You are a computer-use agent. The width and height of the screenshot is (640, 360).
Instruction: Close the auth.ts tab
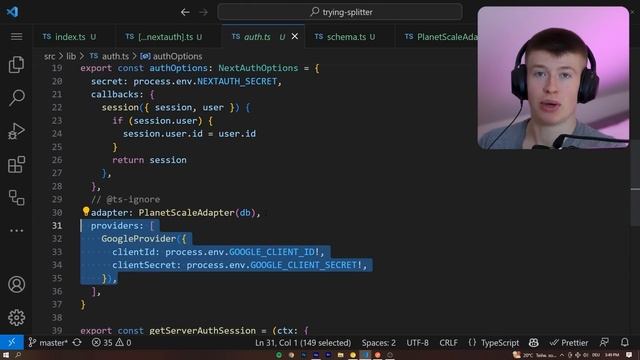(295, 37)
